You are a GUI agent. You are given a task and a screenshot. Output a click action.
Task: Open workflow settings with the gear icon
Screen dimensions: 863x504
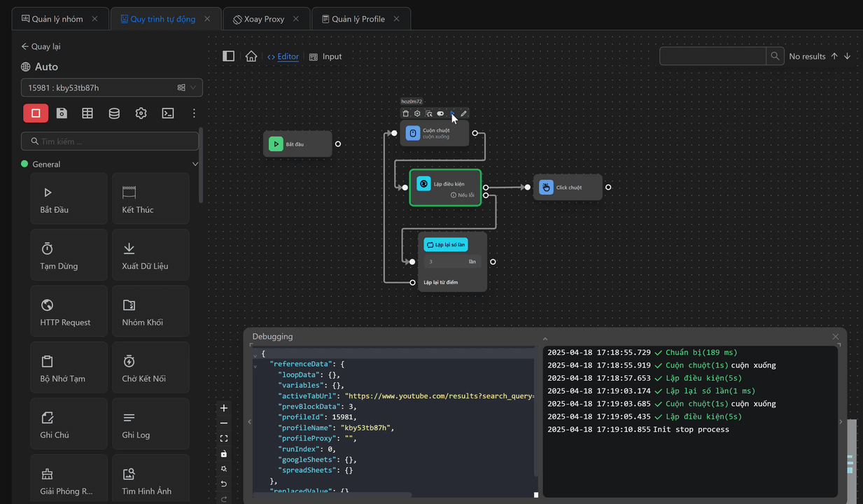[x=141, y=113]
